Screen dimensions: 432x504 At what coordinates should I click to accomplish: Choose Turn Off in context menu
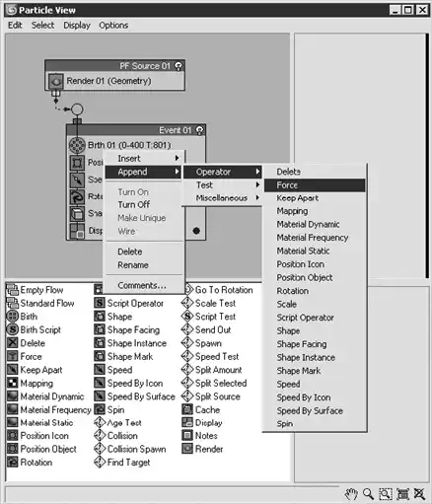click(144, 204)
